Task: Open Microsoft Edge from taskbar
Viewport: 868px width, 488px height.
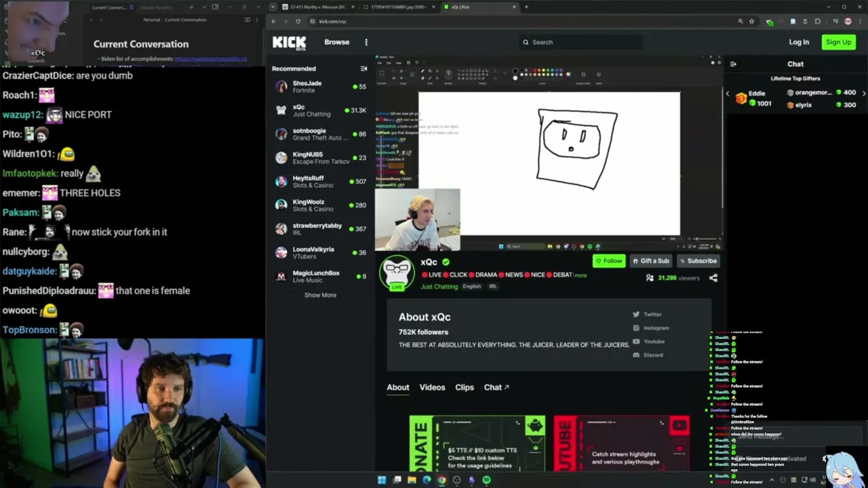Action: [x=427, y=480]
